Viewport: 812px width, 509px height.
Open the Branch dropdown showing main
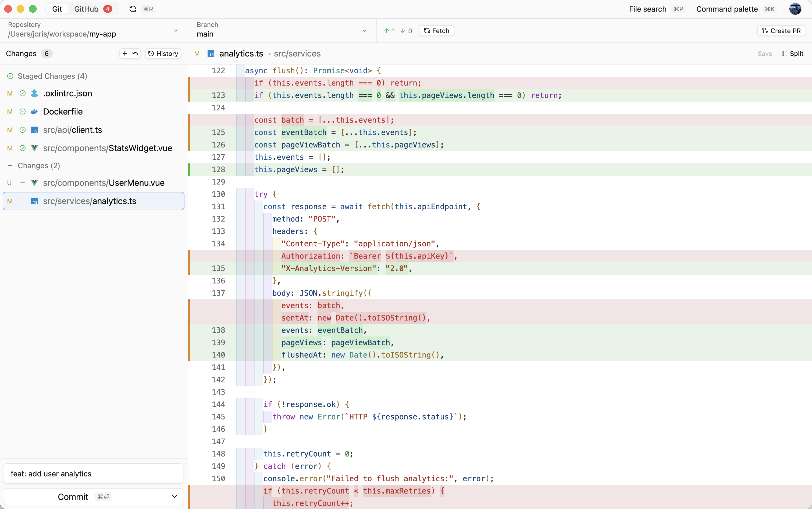coord(364,30)
